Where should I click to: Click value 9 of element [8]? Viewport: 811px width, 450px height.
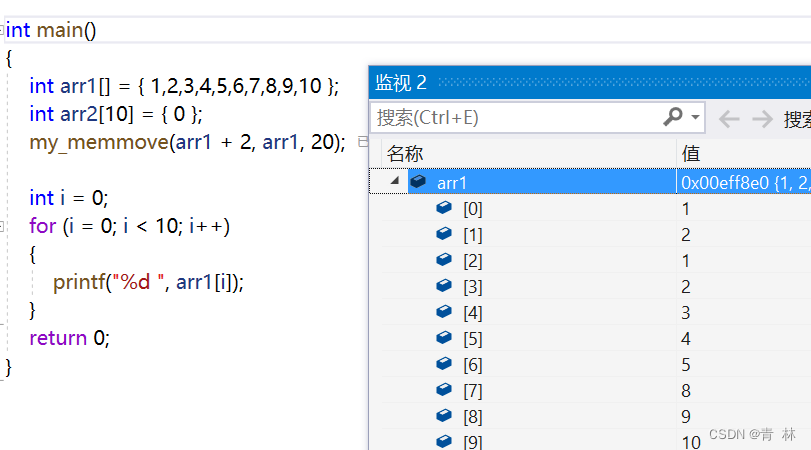pos(686,416)
